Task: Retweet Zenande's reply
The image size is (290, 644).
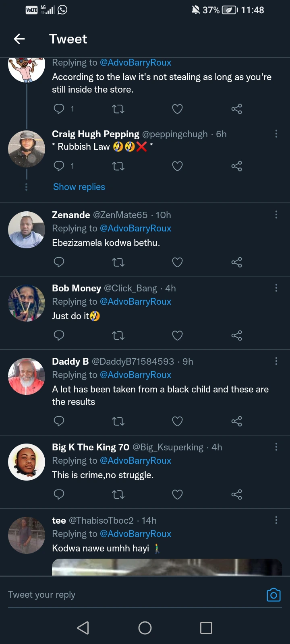Action: coord(118,262)
